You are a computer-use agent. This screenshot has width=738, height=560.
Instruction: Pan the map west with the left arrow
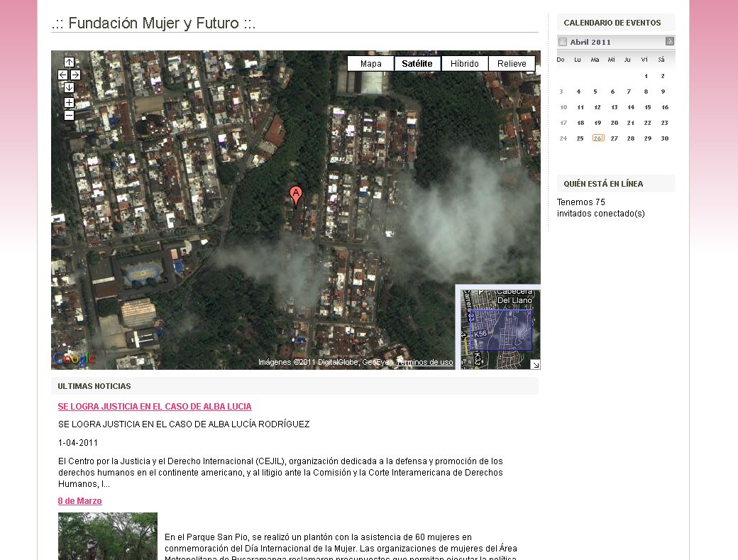62,74
